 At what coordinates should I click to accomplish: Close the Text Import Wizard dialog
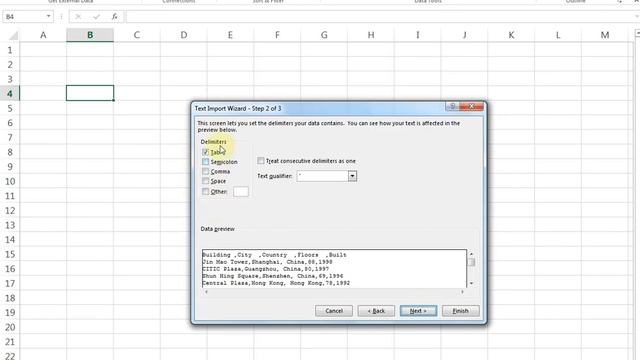[x=471, y=107]
